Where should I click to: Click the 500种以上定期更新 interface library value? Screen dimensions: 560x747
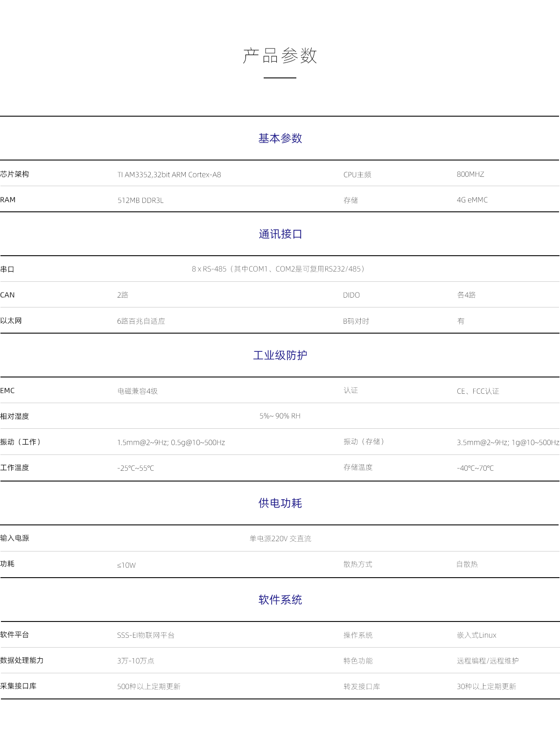149,687
